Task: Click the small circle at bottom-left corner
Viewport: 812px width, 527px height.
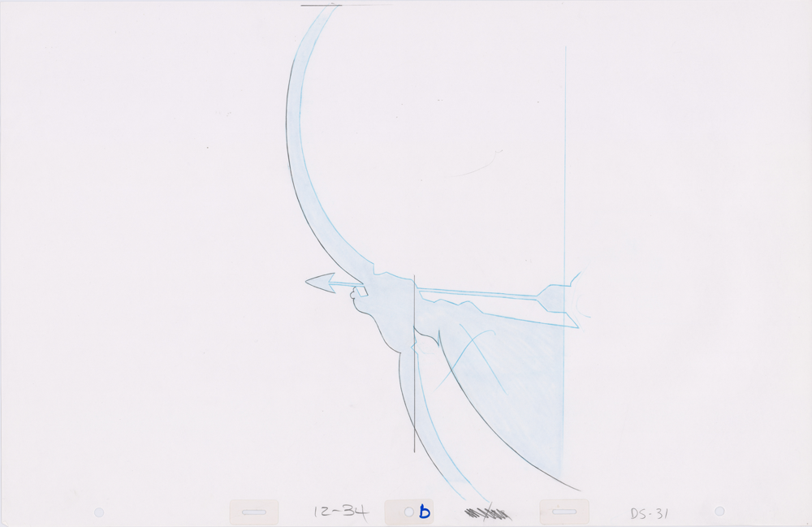Action: click(99, 512)
